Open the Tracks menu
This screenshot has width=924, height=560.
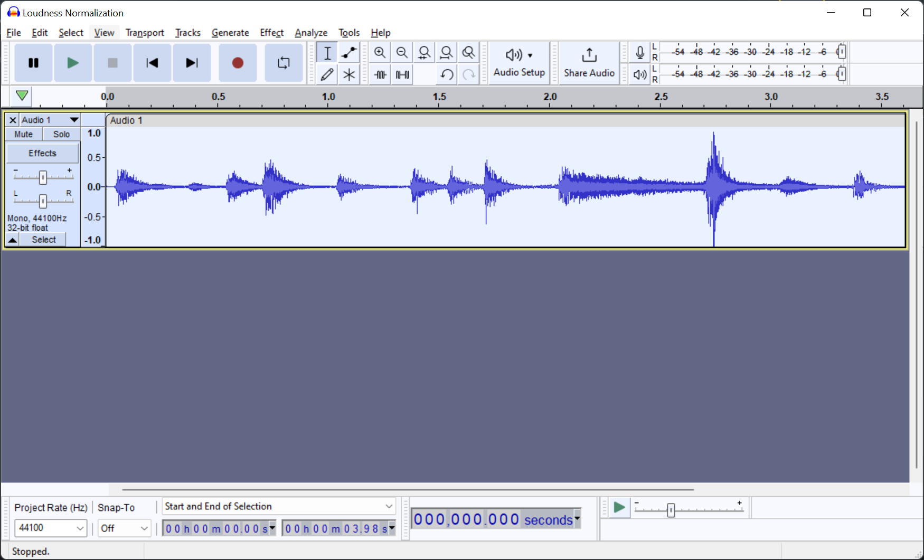(x=188, y=33)
